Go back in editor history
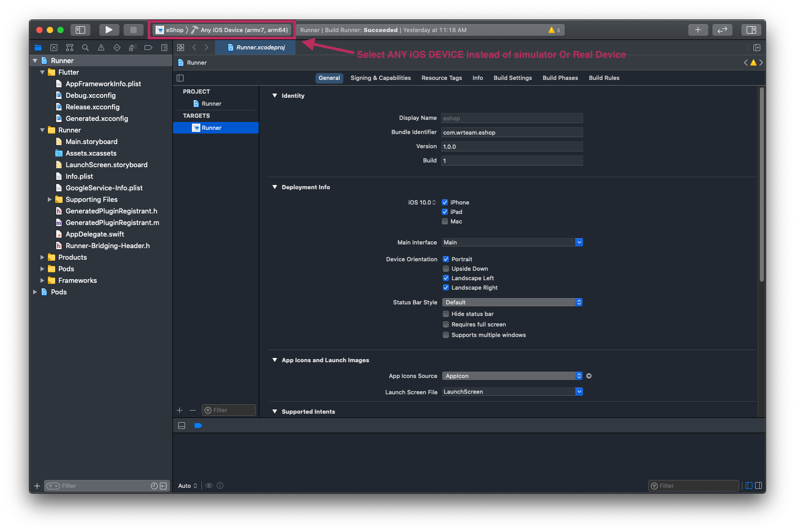The image size is (795, 532). [194, 47]
